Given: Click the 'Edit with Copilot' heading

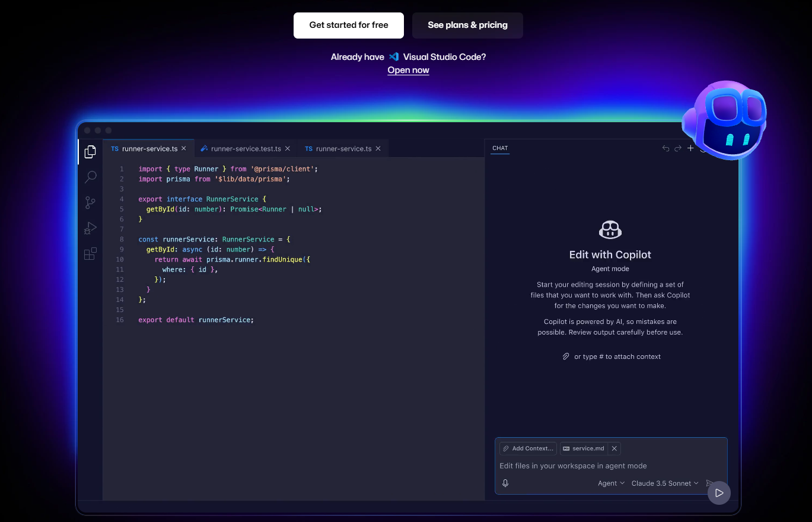Looking at the screenshot, I should pos(610,254).
